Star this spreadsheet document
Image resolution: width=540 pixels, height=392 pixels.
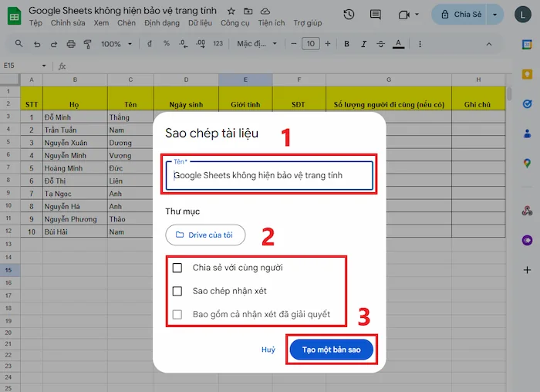[233, 12]
